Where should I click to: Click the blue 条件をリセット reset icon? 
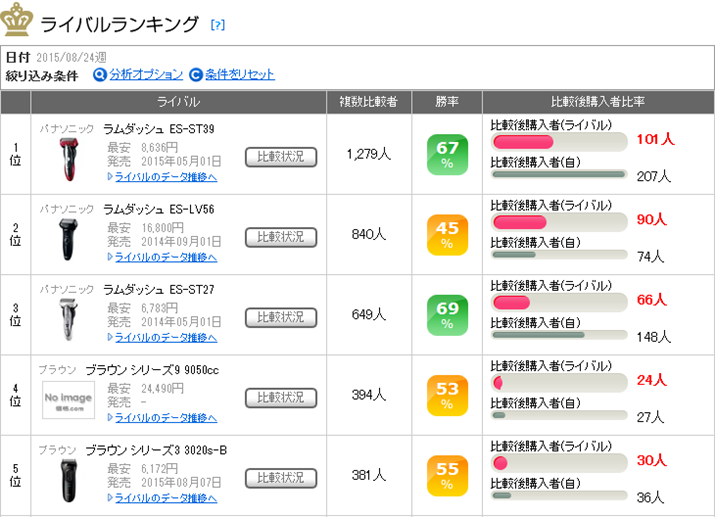pyautogui.click(x=196, y=75)
